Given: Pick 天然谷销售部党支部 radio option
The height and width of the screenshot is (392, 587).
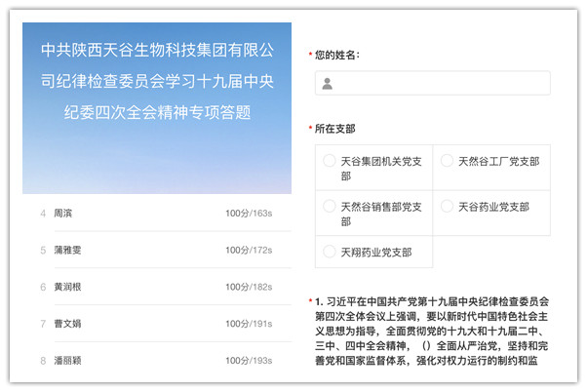Looking at the screenshot, I should (x=329, y=207).
